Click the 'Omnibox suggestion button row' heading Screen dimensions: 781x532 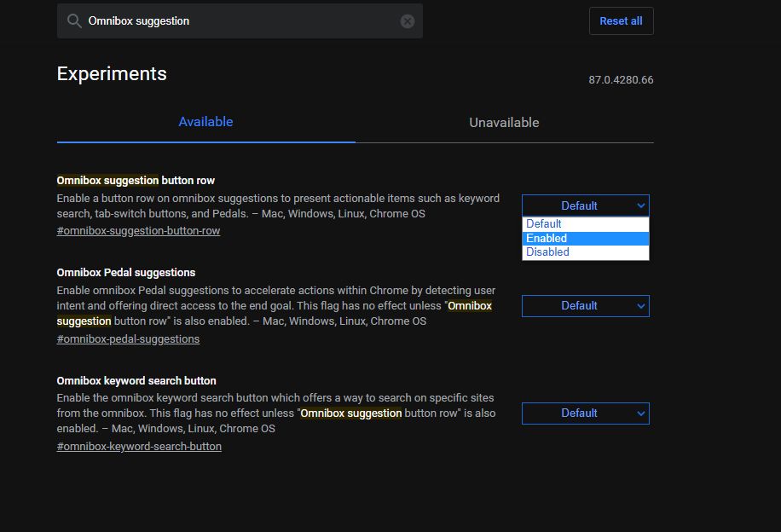136,181
